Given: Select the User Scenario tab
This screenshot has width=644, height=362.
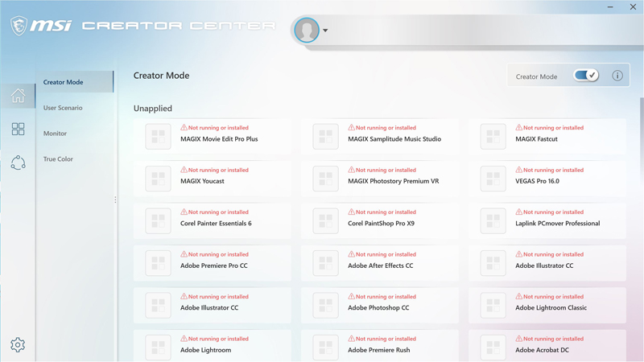Looking at the screenshot, I should [63, 108].
